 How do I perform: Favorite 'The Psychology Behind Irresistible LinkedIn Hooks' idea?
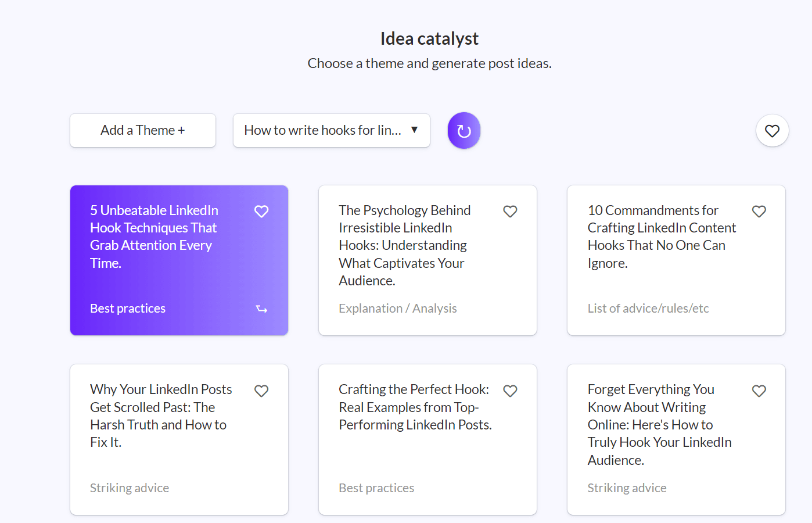coord(510,212)
